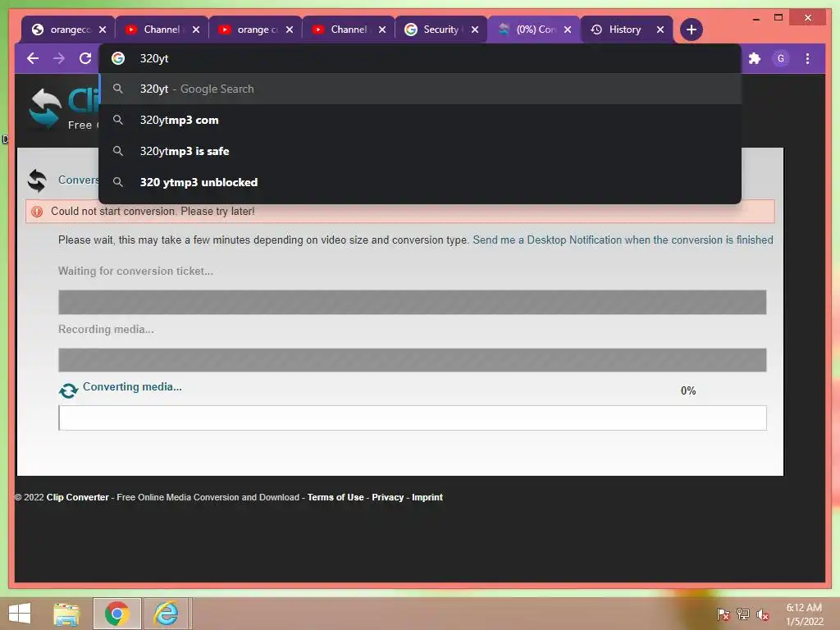Open the Imprint footer link
This screenshot has height=630, width=840.
[427, 497]
